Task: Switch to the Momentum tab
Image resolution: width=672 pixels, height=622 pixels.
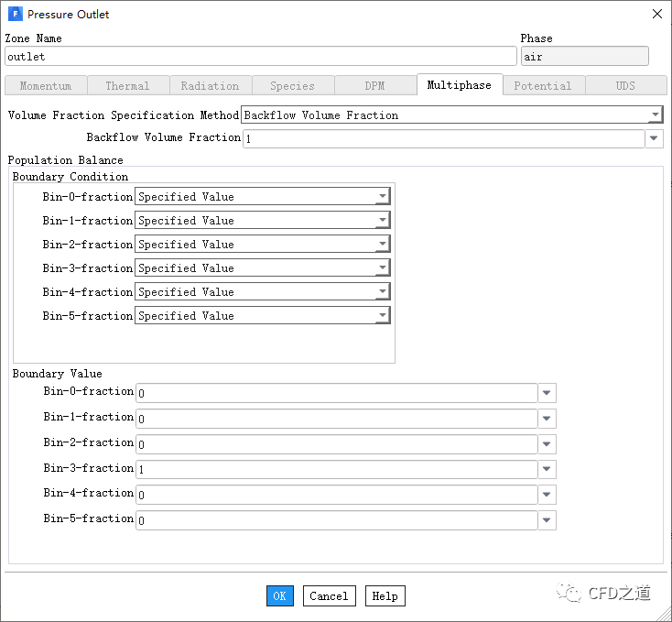Action: (x=46, y=86)
